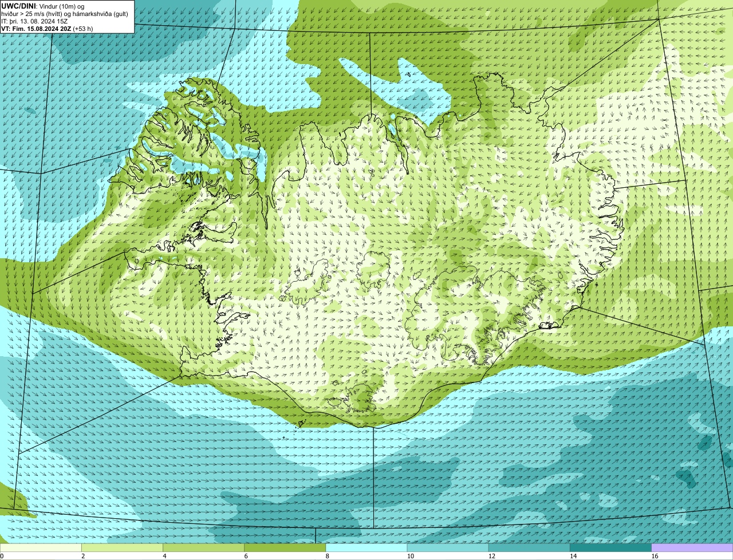
Task: Click the legend scale label '10'
Action: coord(410,556)
